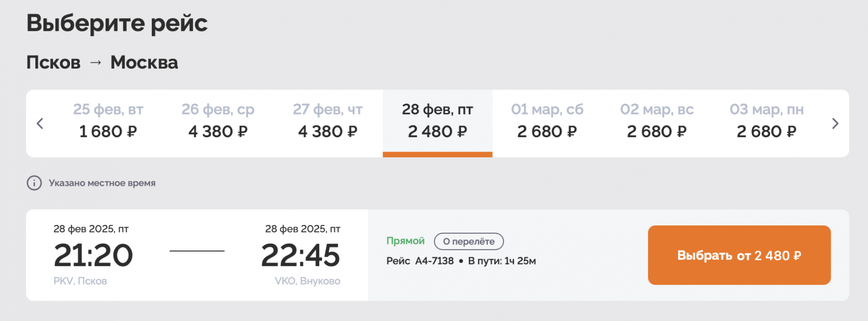Viewport: 868px width, 321px height.
Task: Click the VKO, Внуково arrival airport
Action: (x=308, y=281)
